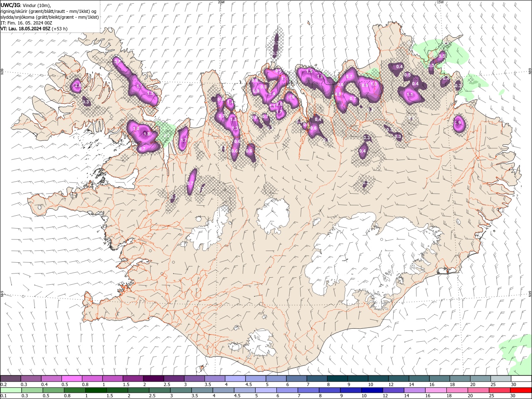Click the '0.1' number label in lower legend
Screen dimensions: 532x399
tap(3, 396)
